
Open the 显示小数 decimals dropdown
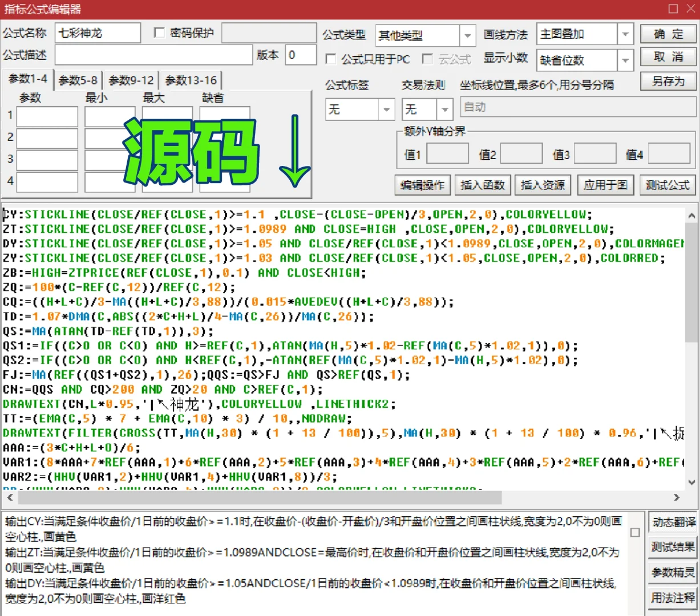[x=625, y=59]
